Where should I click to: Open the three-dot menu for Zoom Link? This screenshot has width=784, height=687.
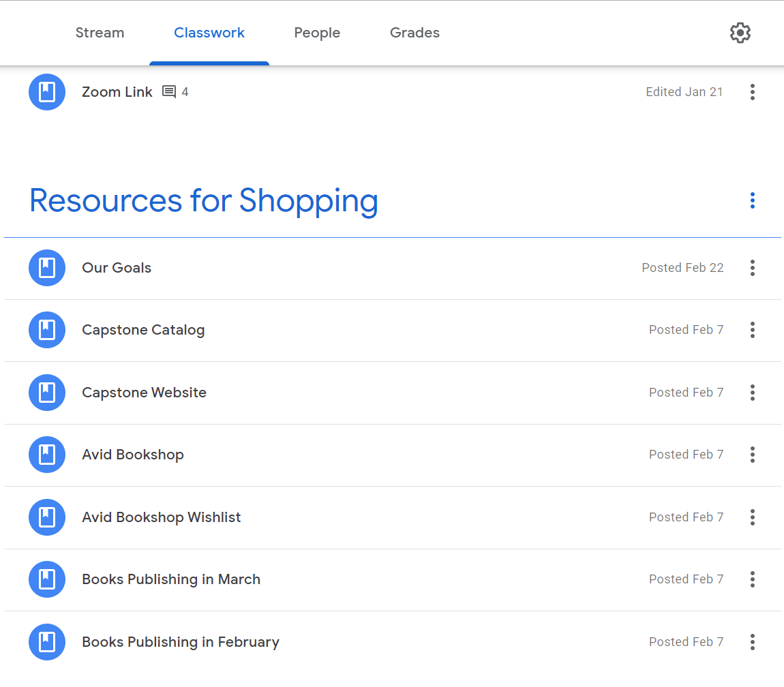752,92
